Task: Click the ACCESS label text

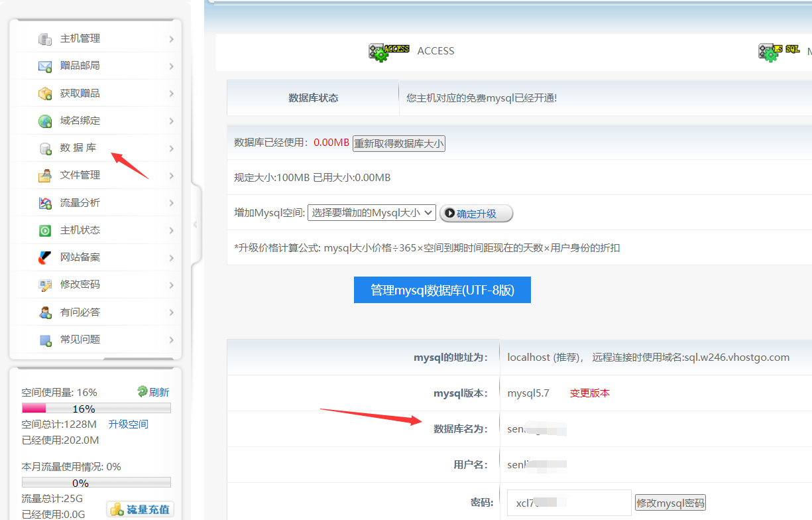Action: pyautogui.click(x=435, y=51)
